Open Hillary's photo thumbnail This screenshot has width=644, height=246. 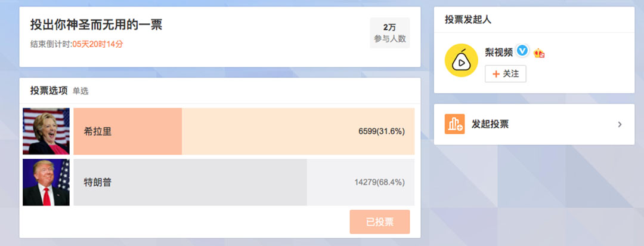[x=46, y=131]
